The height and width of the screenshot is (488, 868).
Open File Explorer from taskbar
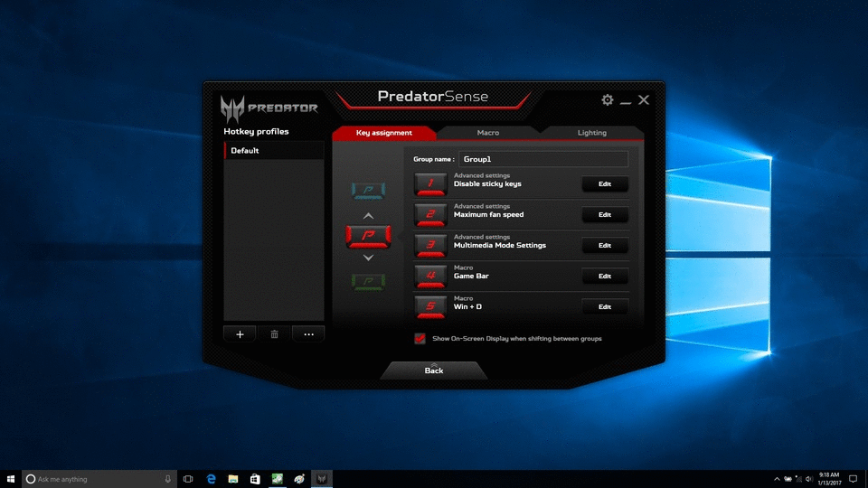(233, 479)
